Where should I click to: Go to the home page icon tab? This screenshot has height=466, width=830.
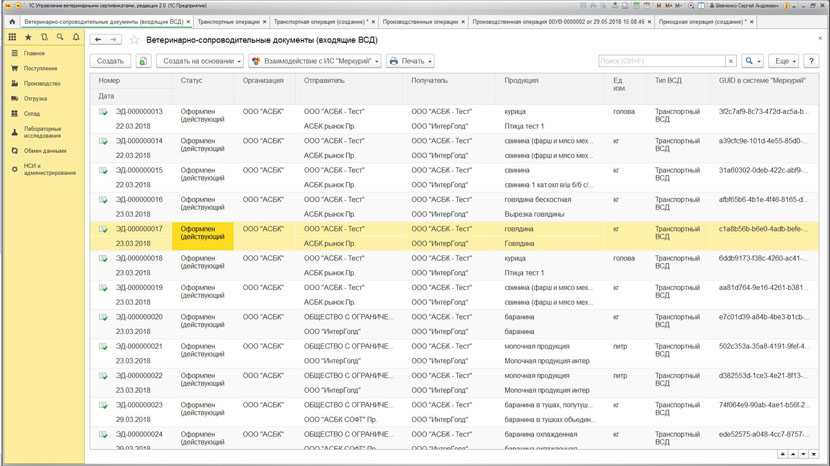(x=12, y=22)
